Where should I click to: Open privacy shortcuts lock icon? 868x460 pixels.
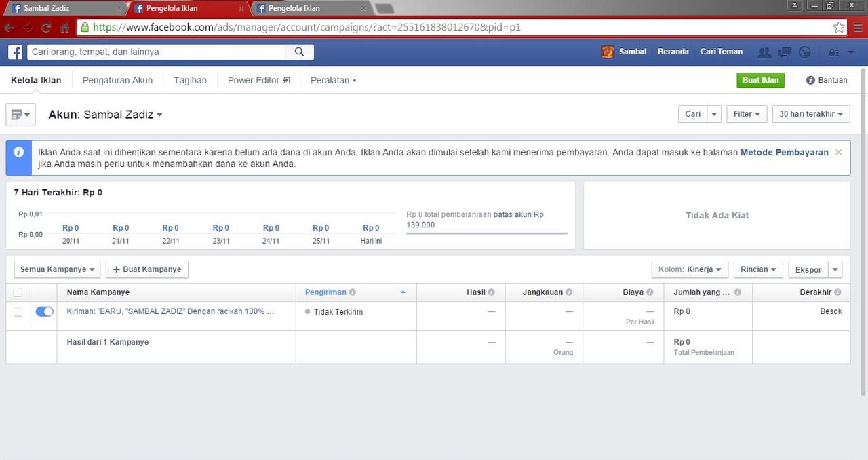coord(833,52)
